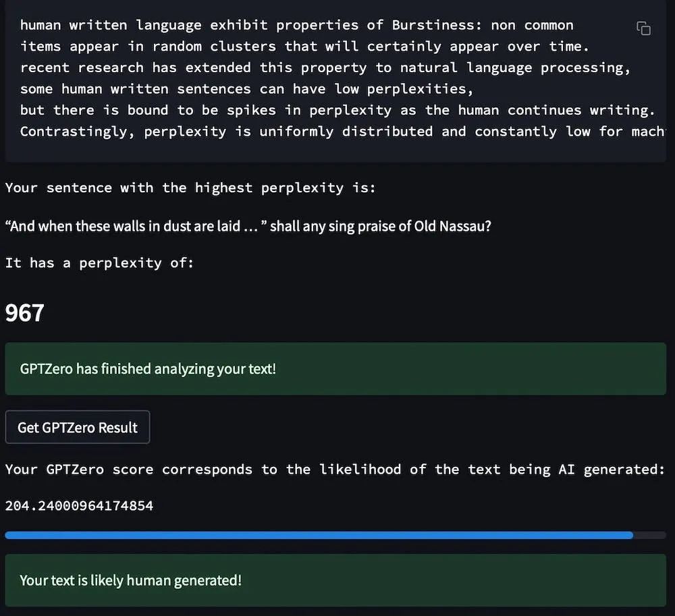Image resolution: width=675 pixels, height=616 pixels.
Task: Click the code line starting 'recent research has extended'
Action: coord(325,68)
